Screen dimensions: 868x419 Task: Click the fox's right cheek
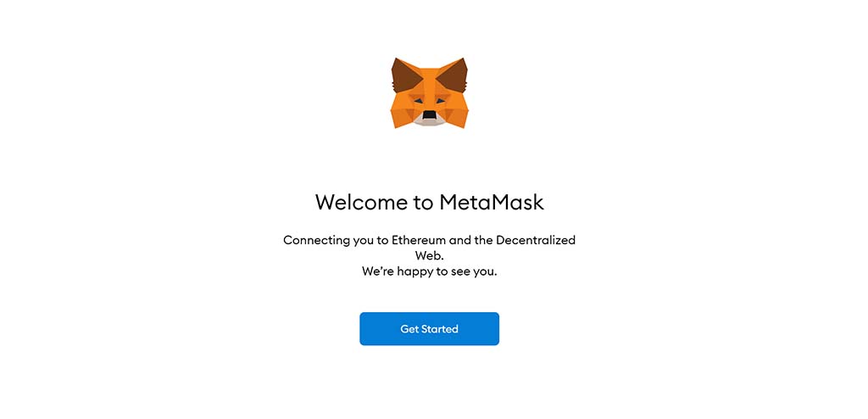pyautogui.click(x=458, y=112)
